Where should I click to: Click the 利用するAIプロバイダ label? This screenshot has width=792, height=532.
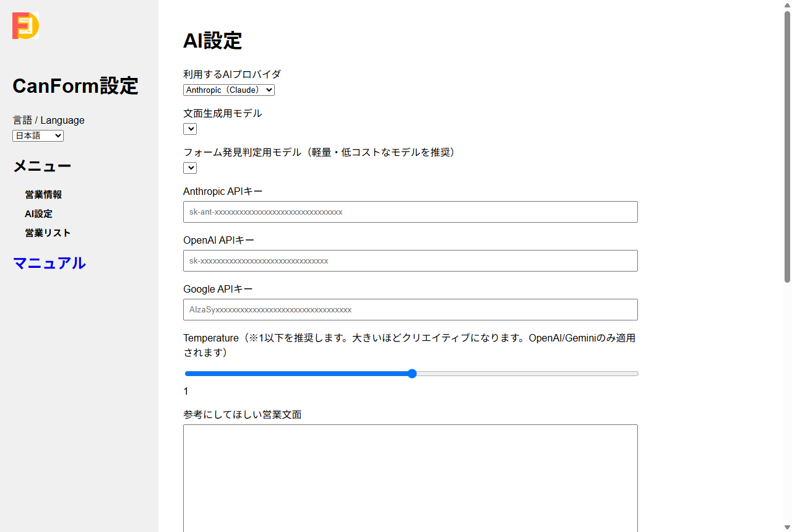click(x=232, y=74)
